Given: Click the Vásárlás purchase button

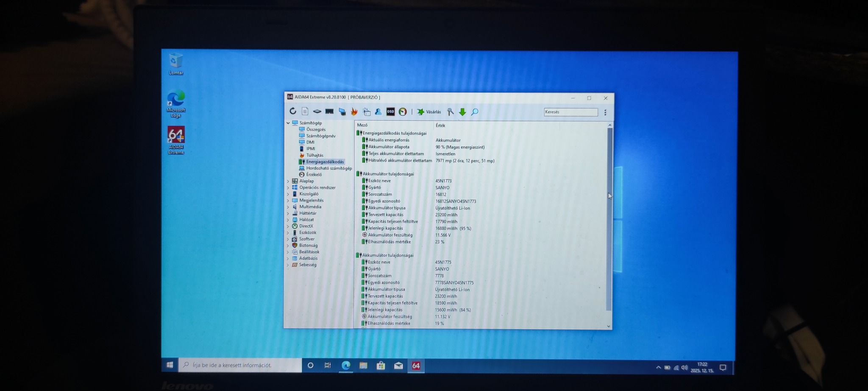Looking at the screenshot, I should tap(429, 112).
